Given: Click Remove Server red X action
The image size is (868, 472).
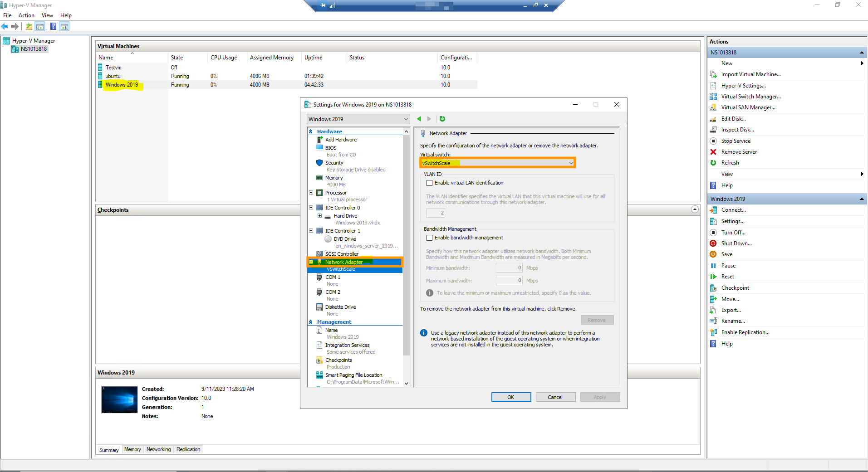Looking at the screenshot, I should point(739,152).
